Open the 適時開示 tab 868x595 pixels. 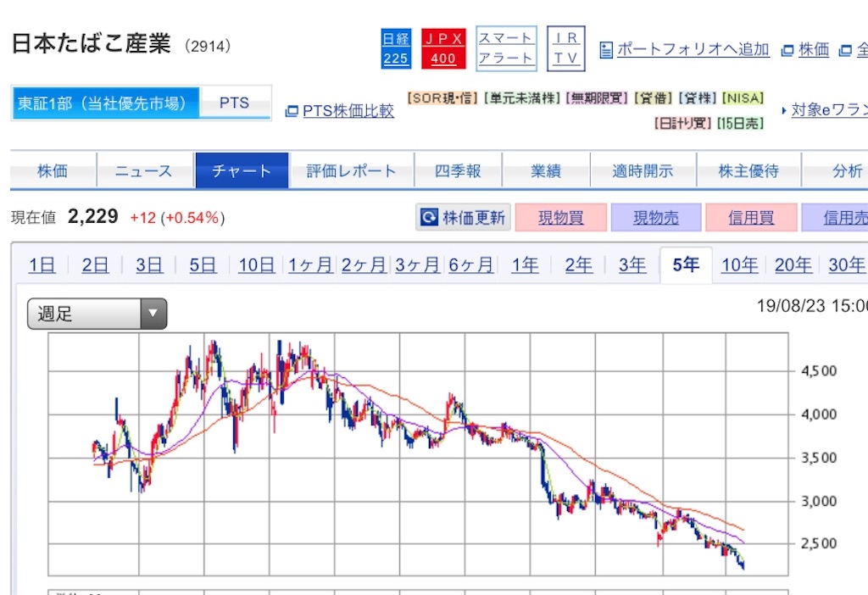coord(643,170)
